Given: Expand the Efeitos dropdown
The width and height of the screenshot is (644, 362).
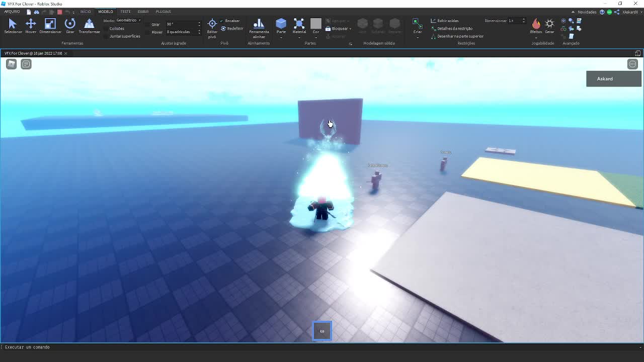Looking at the screenshot, I should (536, 37).
